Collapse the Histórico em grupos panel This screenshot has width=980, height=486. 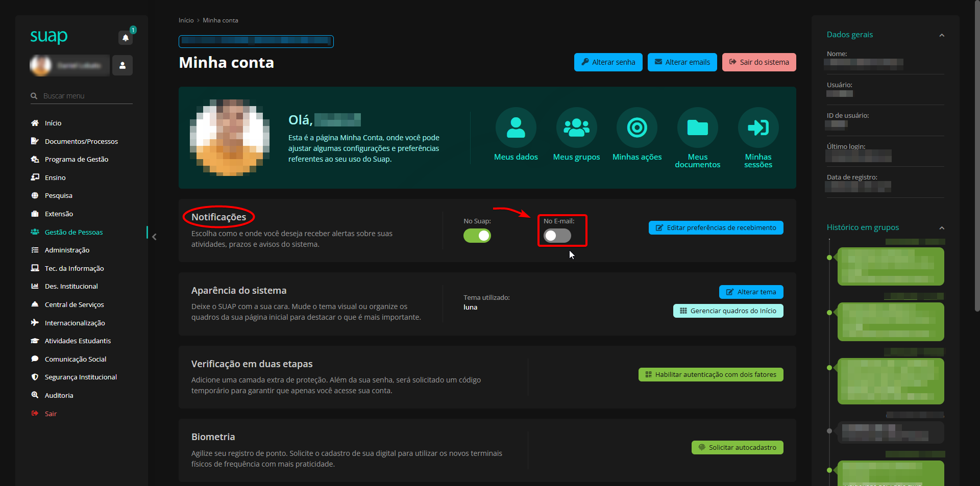click(x=942, y=228)
